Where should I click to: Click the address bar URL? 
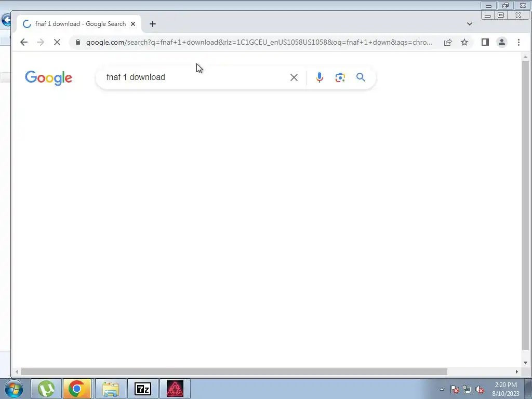pos(259,42)
